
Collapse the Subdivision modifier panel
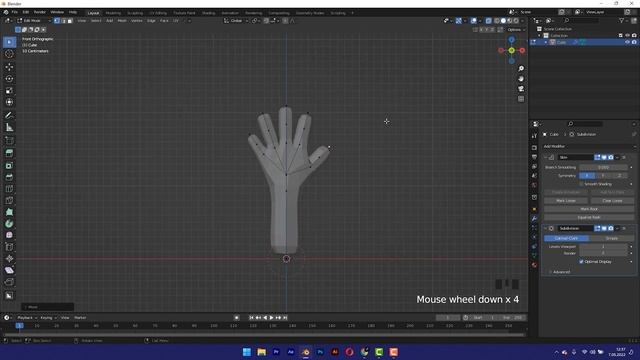545,229
